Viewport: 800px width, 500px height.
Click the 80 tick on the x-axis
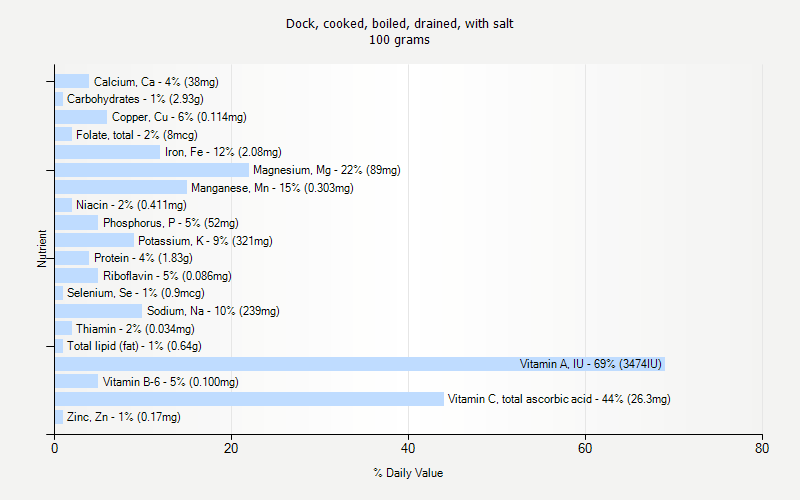click(762, 449)
